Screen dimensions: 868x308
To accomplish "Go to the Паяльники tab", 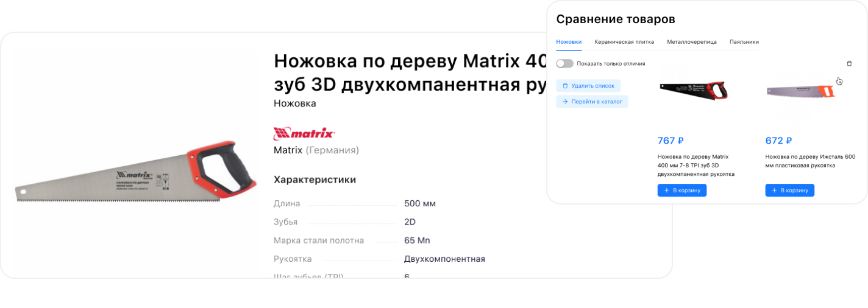I will tap(744, 42).
